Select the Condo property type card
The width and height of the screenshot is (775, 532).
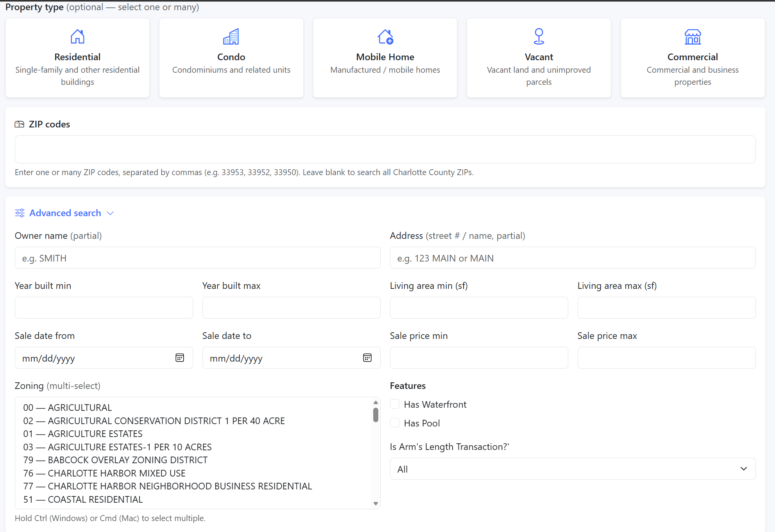(231, 58)
